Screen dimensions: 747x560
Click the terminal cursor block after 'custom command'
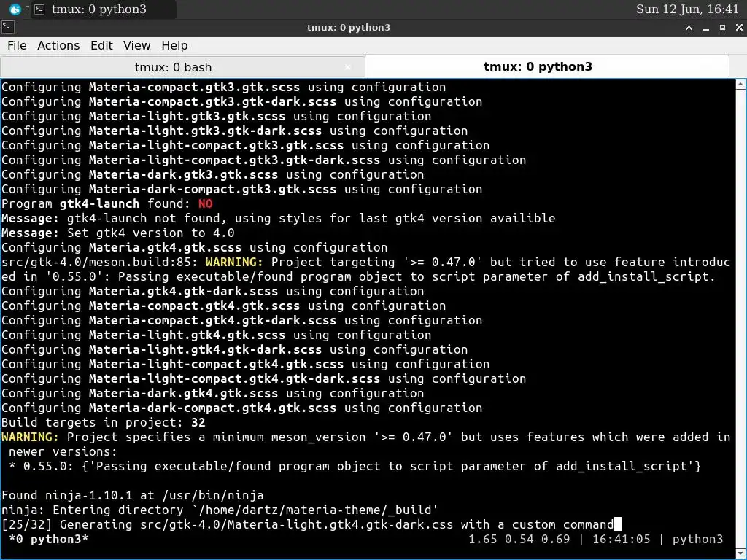(617, 524)
